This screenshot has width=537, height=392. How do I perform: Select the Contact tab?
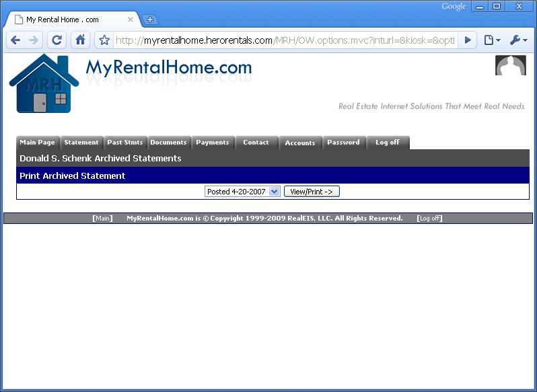tap(256, 143)
